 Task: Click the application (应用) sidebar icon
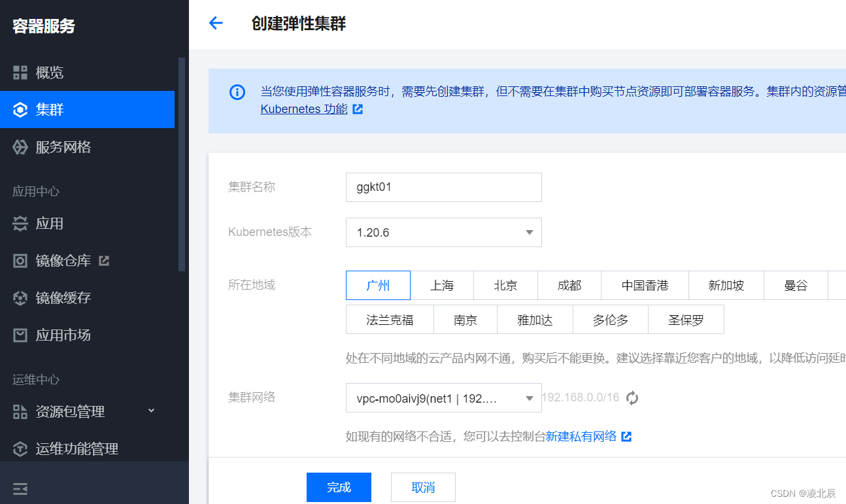(20, 224)
